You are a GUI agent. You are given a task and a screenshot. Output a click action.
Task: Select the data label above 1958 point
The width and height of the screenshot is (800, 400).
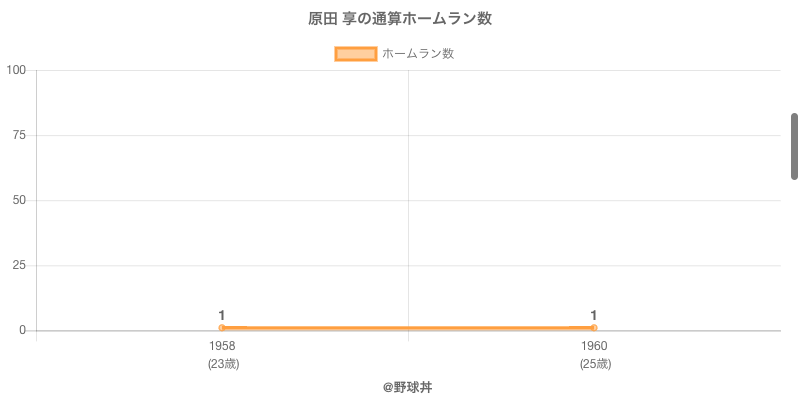tap(222, 315)
